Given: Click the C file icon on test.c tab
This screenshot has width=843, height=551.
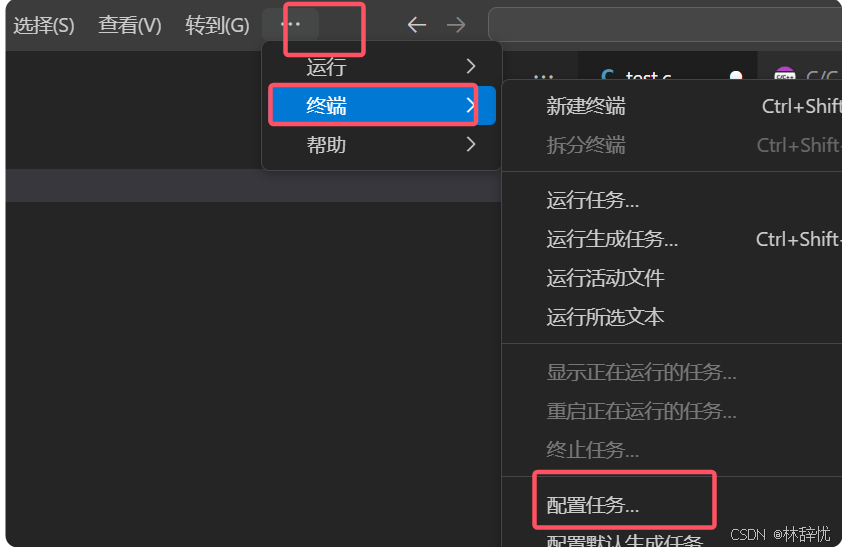Looking at the screenshot, I should (x=608, y=75).
